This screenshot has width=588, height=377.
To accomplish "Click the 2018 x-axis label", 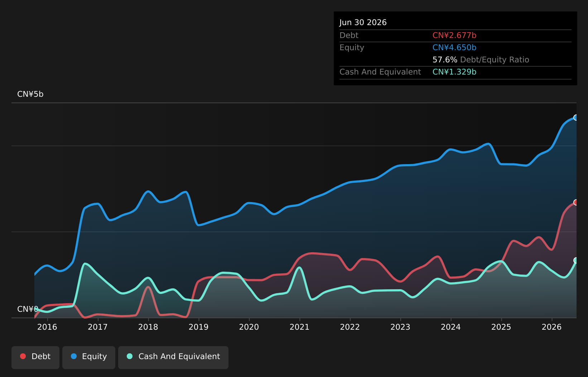I will point(148,327).
